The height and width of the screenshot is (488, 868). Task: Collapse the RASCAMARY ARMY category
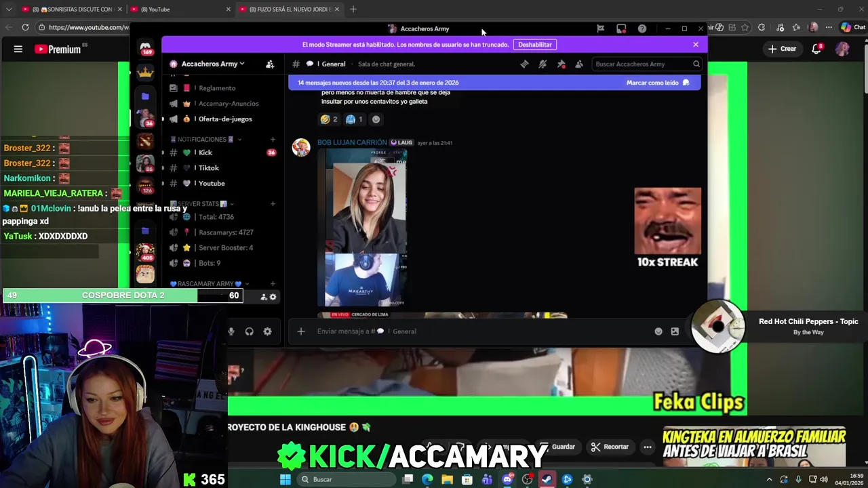209,284
